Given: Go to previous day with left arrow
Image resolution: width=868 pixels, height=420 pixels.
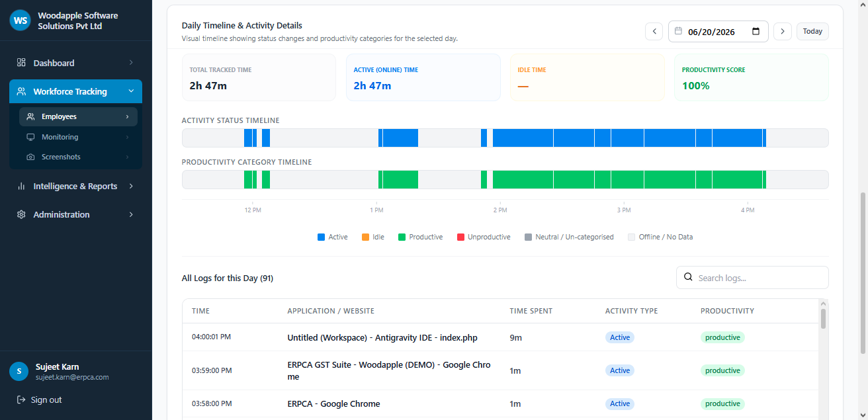Looking at the screenshot, I should [x=654, y=31].
